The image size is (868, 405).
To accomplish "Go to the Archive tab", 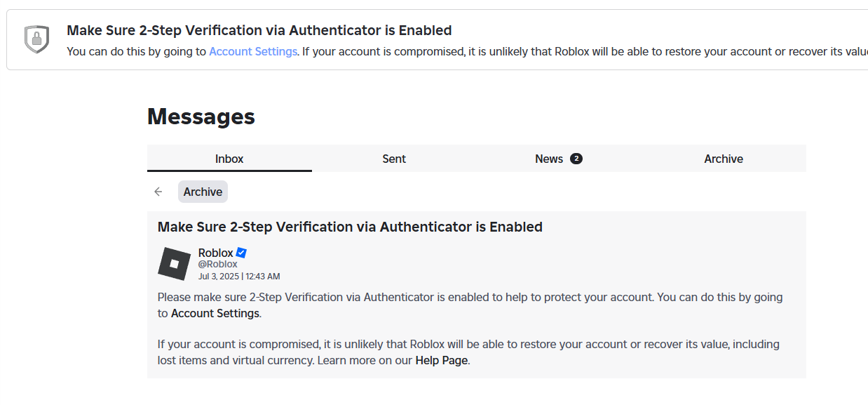I will tap(724, 159).
